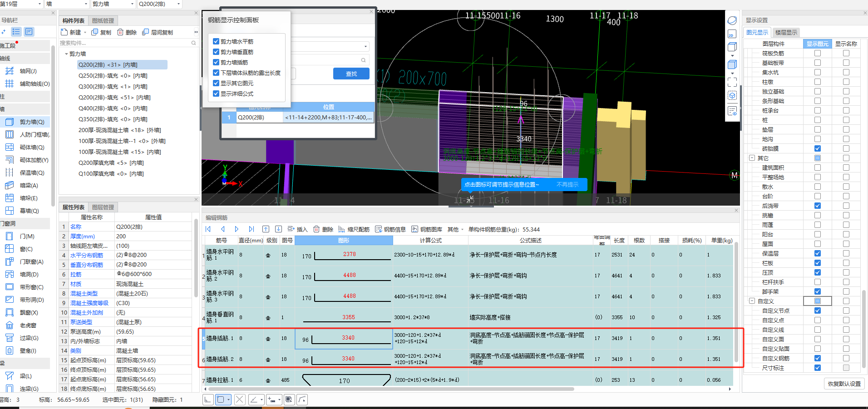Uncheck 剪力墙水平筋 checkbox
The width and height of the screenshot is (868, 409).
coord(216,41)
